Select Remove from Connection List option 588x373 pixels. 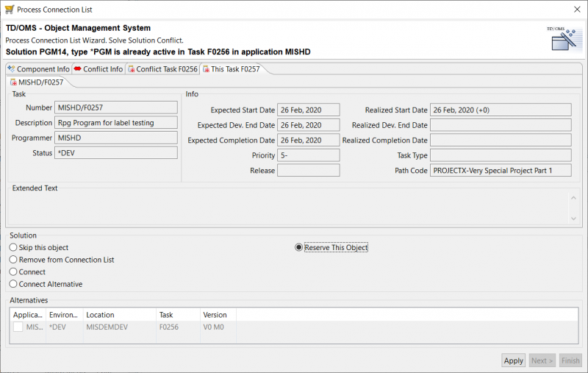click(13, 260)
